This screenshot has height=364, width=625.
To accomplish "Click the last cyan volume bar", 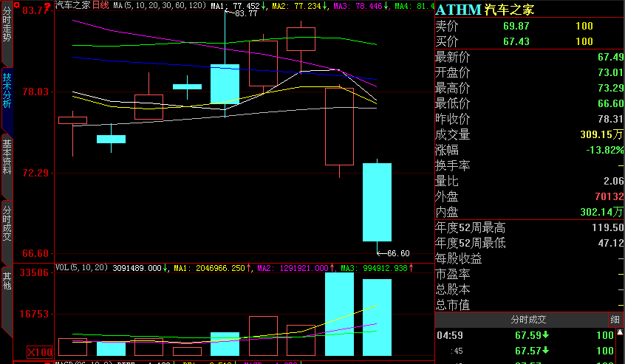I will click(377, 317).
